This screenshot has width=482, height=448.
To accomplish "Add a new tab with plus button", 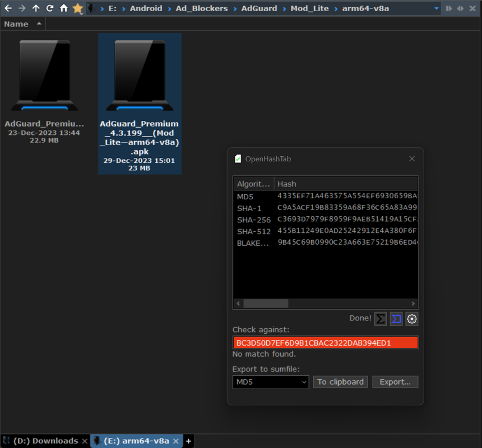I will 188,441.
